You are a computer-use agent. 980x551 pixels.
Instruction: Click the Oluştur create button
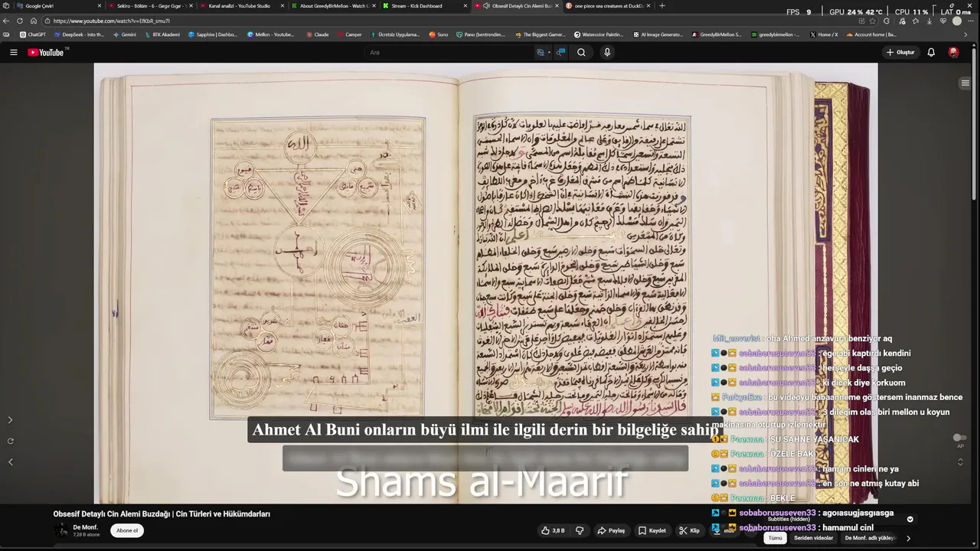coord(900,52)
